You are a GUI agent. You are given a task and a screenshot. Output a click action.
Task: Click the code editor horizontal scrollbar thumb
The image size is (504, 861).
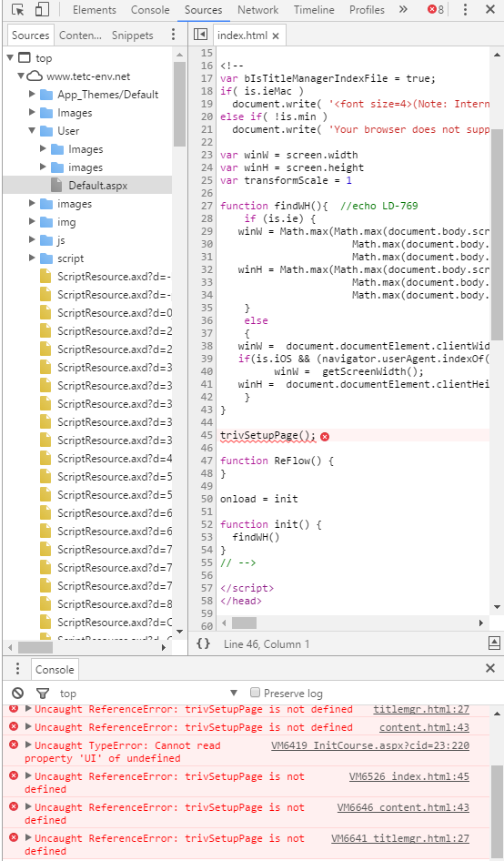[x=244, y=623]
